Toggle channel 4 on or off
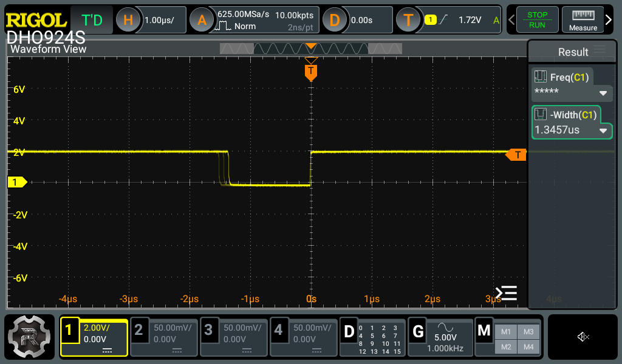The height and width of the screenshot is (364, 622). pos(278,329)
